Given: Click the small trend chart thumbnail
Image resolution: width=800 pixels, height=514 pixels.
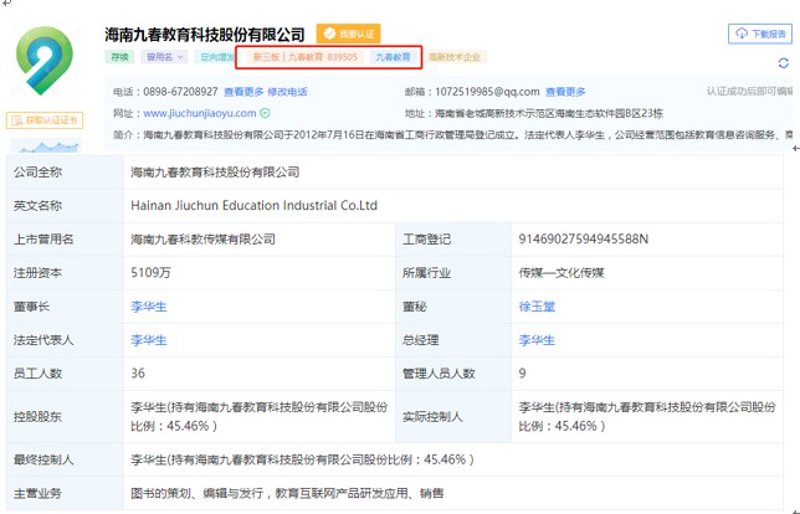Looking at the screenshot, I should click(45, 146).
